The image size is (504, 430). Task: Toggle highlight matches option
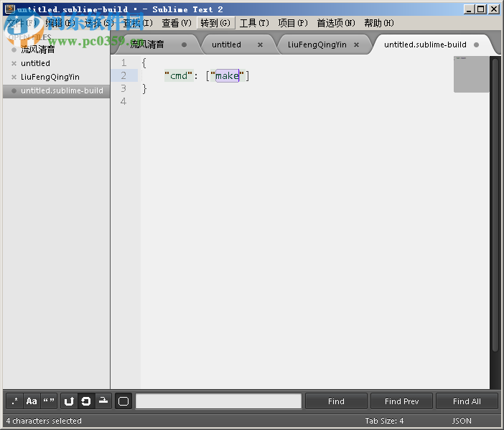(123, 401)
